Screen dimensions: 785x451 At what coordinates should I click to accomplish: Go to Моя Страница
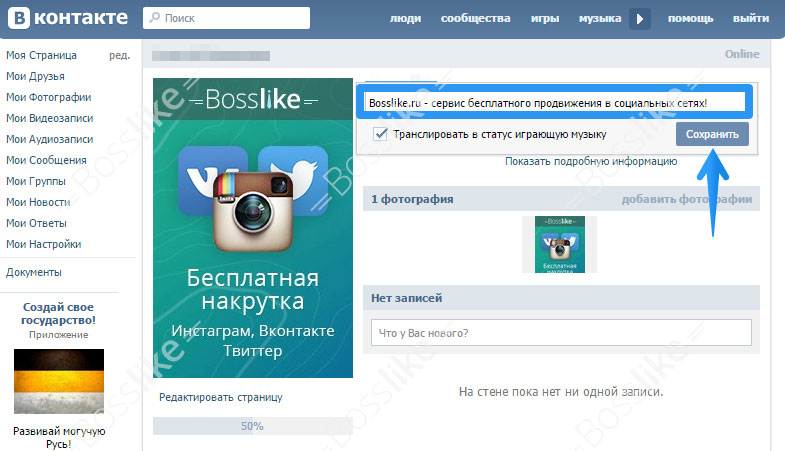point(42,55)
